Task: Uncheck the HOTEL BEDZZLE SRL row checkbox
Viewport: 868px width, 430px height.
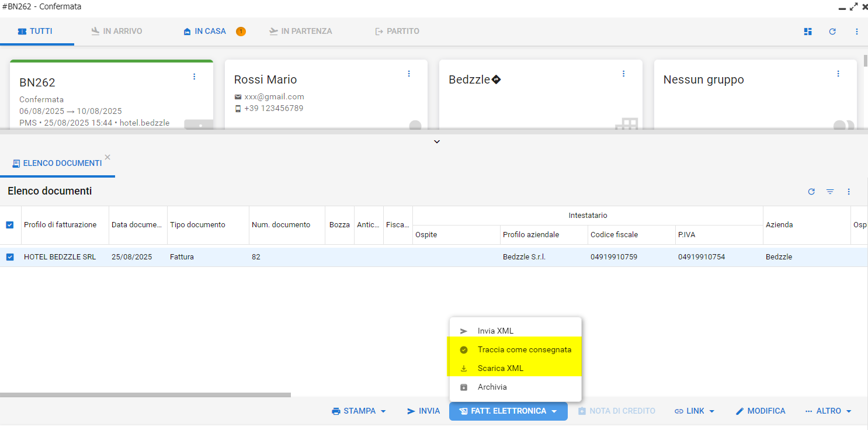Action: tap(10, 257)
